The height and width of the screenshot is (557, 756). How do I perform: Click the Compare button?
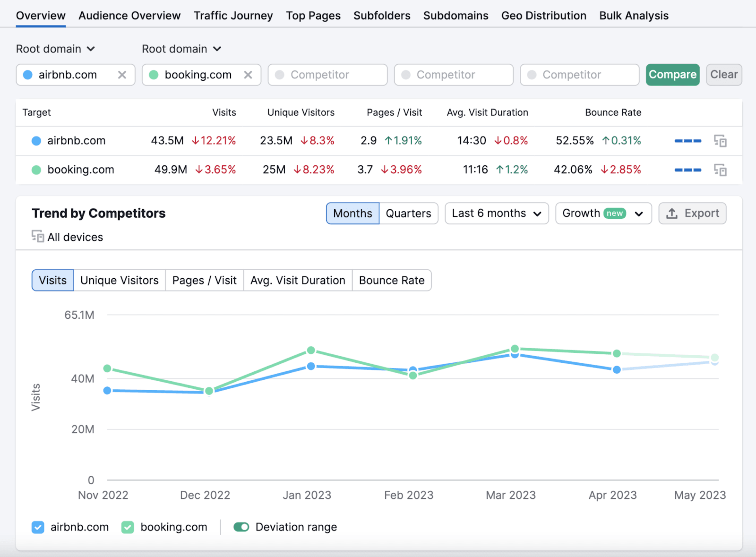tap(672, 74)
